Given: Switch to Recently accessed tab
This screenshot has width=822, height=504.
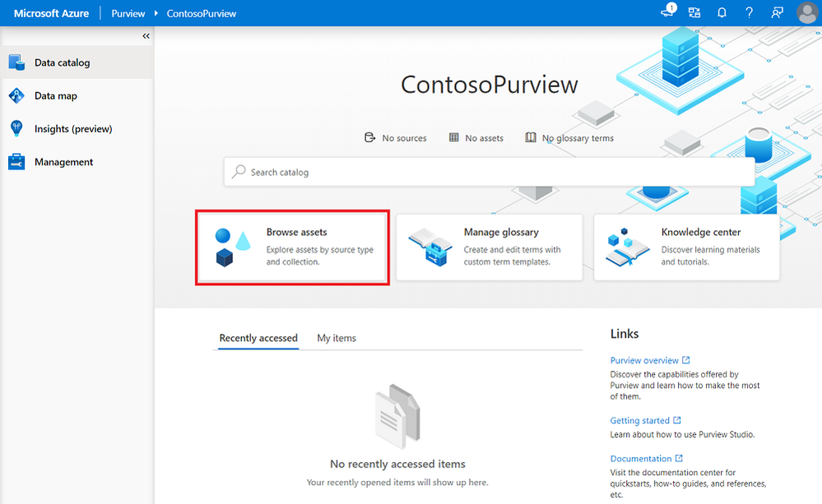Looking at the screenshot, I should 258,338.
